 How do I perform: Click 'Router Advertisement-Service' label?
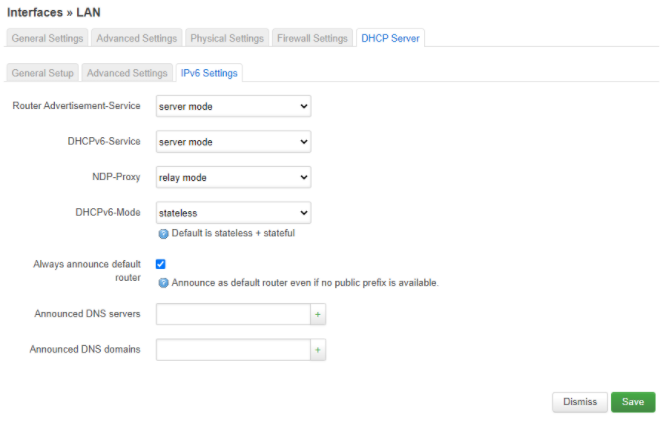click(x=76, y=106)
